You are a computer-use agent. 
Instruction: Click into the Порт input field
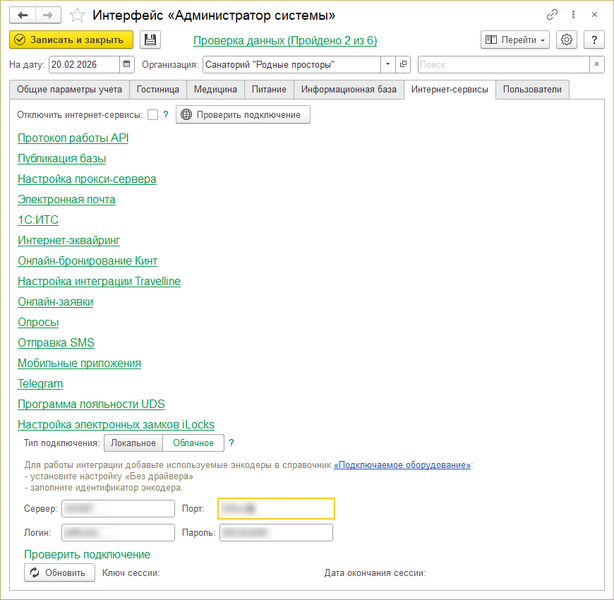(x=276, y=509)
